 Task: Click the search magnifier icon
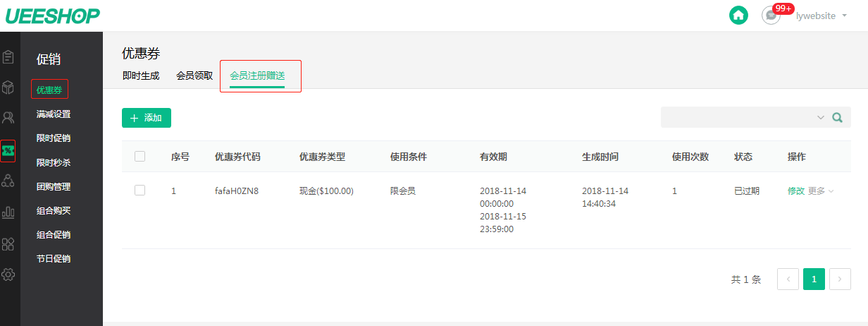pyautogui.click(x=838, y=118)
